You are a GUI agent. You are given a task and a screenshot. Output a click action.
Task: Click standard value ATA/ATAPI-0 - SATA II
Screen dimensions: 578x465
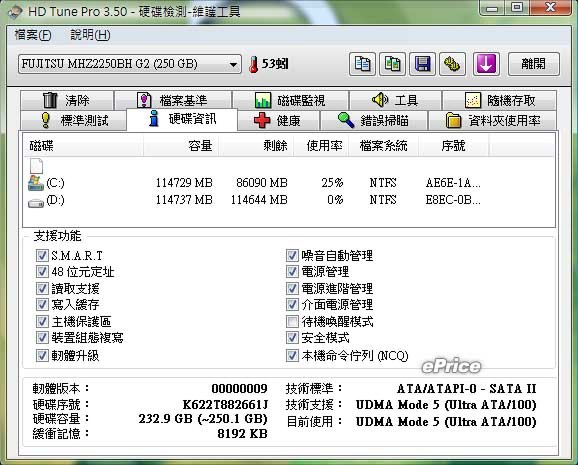coord(466,389)
